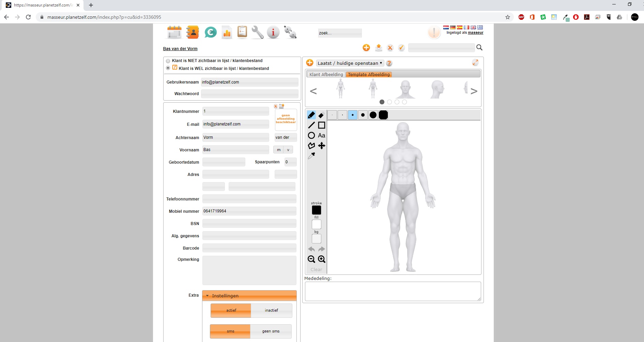
Task: Set the client status to inactief
Action: click(x=271, y=310)
